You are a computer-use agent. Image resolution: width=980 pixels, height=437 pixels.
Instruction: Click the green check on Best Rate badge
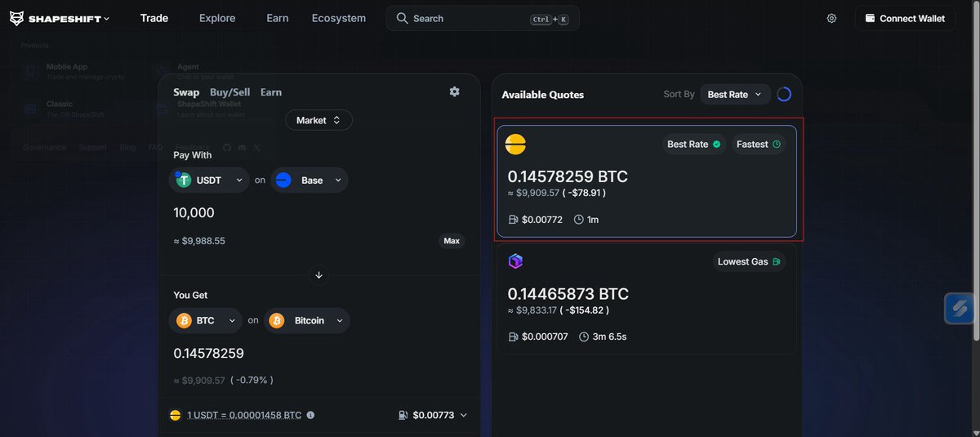point(716,145)
